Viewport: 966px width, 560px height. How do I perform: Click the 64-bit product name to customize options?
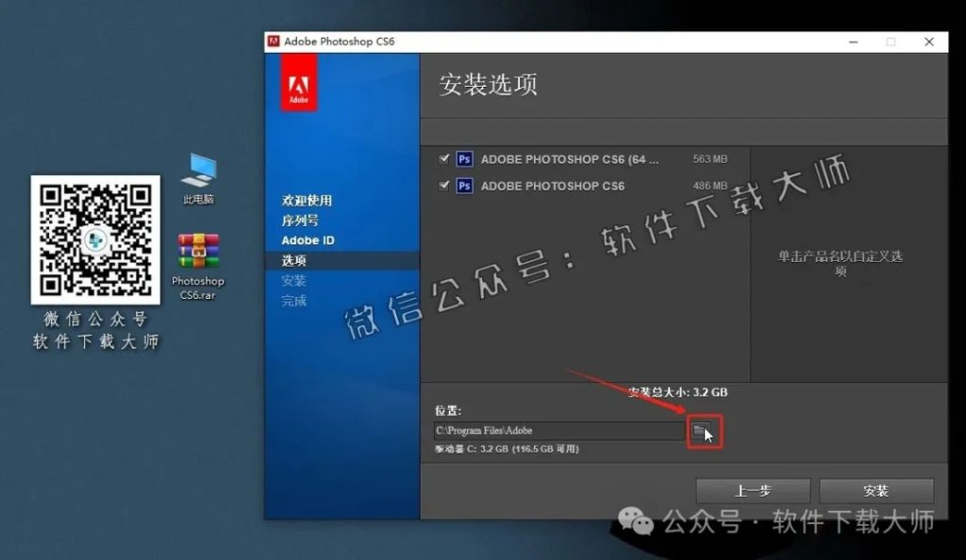[566, 159]
